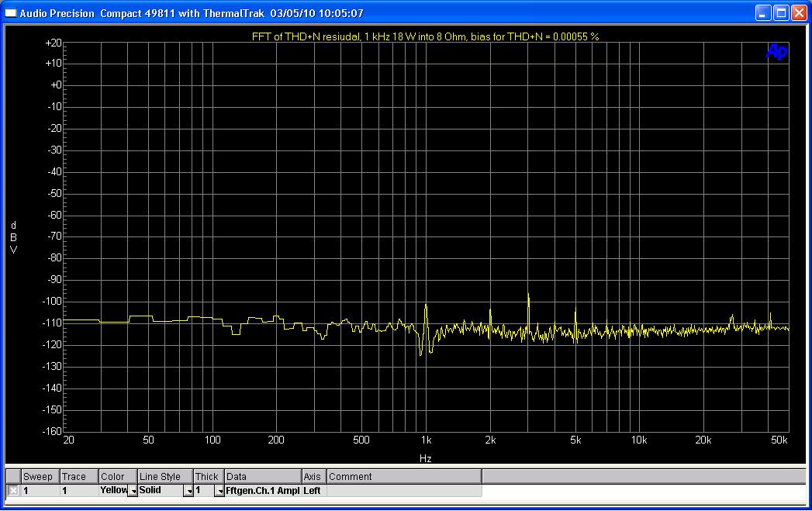Viewport: 812px width, 511px height.
Task: Click the 5k frequency axis label
Action: [576, 440]
